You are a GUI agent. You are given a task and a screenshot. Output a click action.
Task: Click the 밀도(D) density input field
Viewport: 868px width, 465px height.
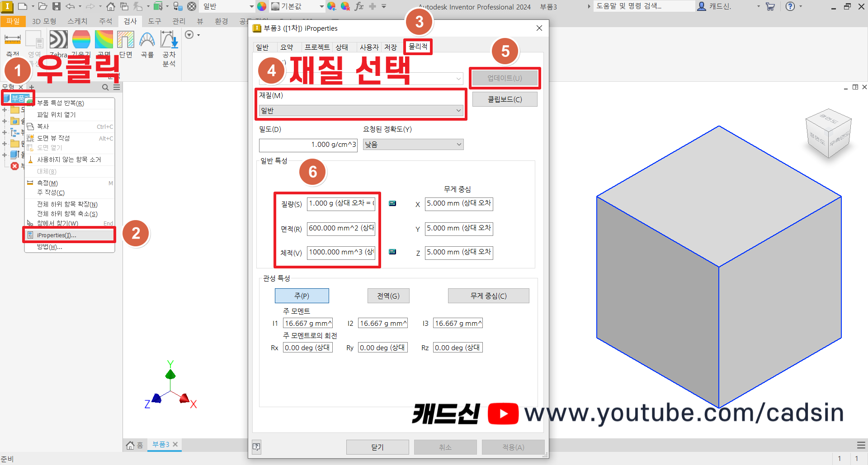(x=308, y=145)
